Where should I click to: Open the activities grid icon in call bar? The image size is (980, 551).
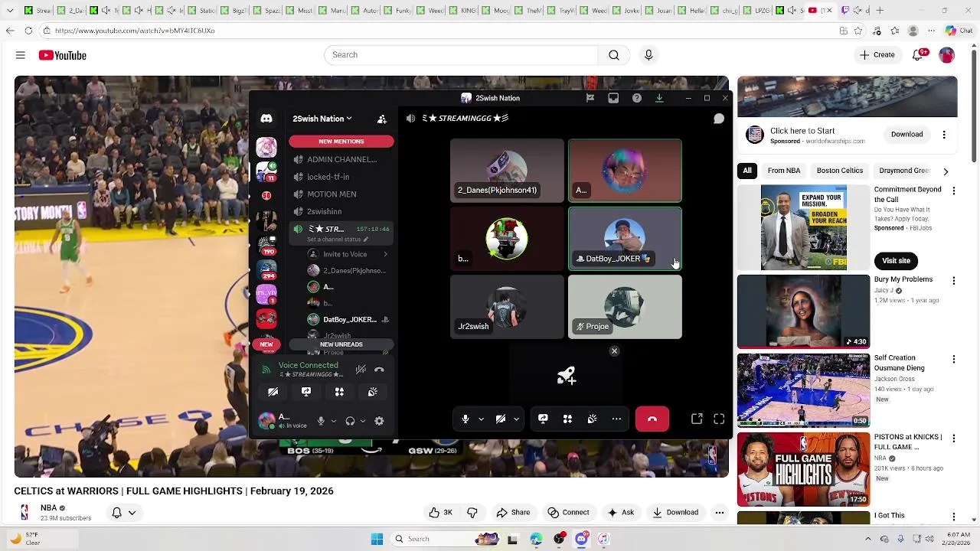pos(567,419)
